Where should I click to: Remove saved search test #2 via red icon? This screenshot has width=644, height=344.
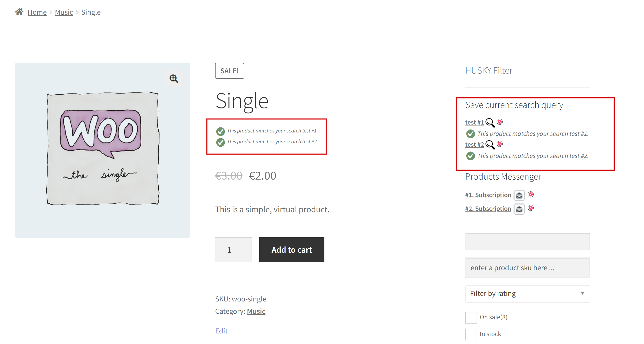(x=500, y=144)
